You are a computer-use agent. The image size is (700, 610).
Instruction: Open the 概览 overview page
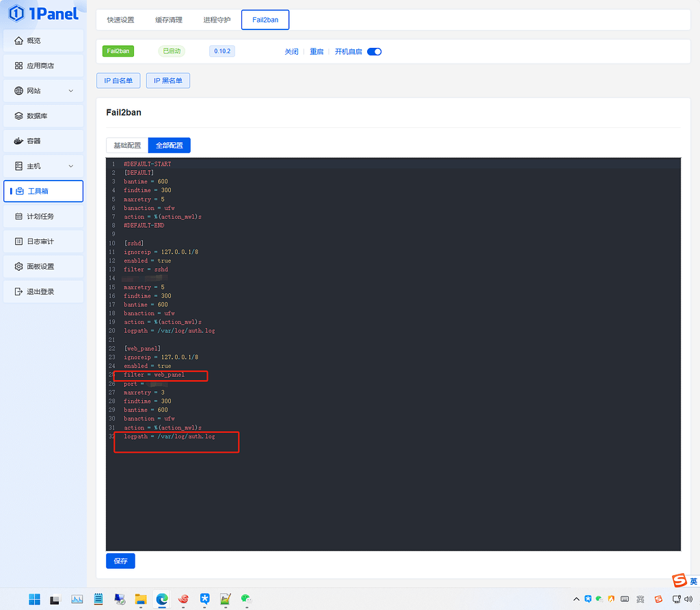(43, 40)
